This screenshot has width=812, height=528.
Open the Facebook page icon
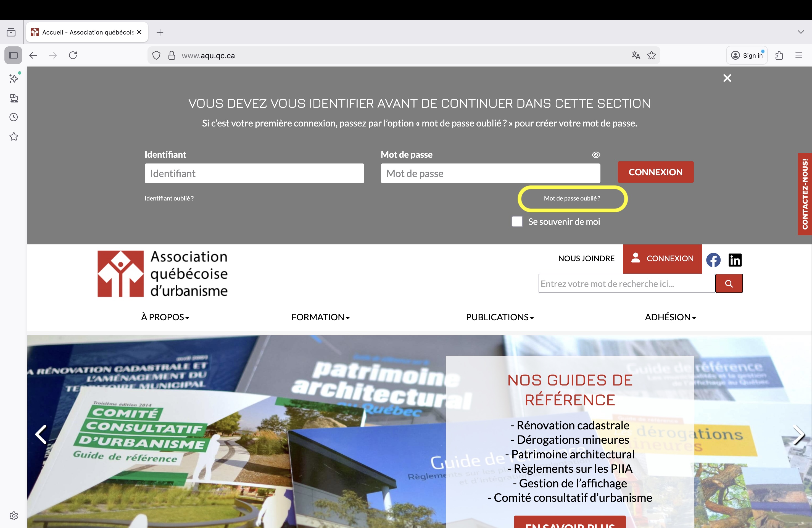click(713, 260)
